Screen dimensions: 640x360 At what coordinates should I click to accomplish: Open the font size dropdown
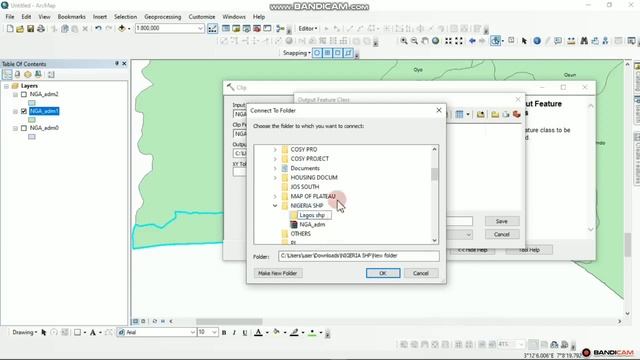[214, 332]
